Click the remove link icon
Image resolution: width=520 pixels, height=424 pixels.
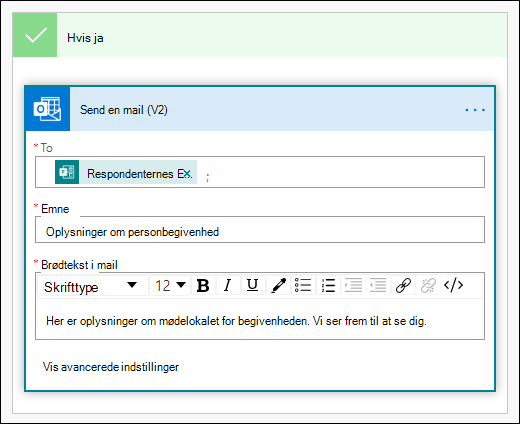point(428,286)
